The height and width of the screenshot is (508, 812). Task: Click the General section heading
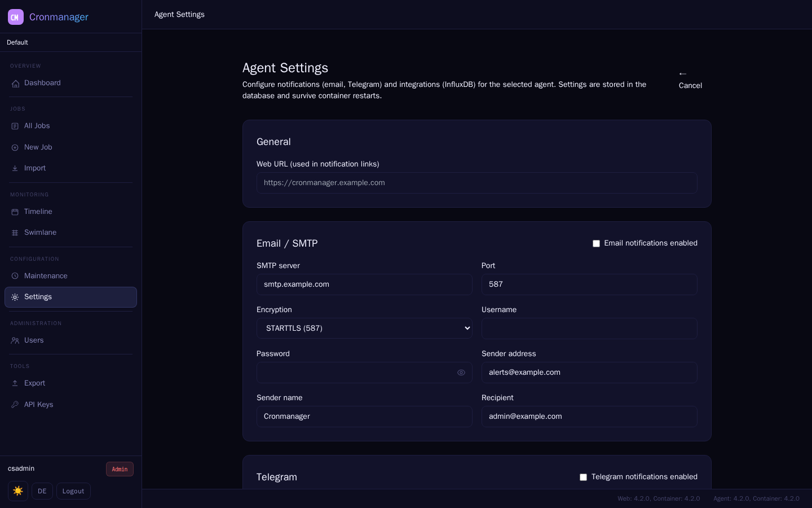pos(273,142)
